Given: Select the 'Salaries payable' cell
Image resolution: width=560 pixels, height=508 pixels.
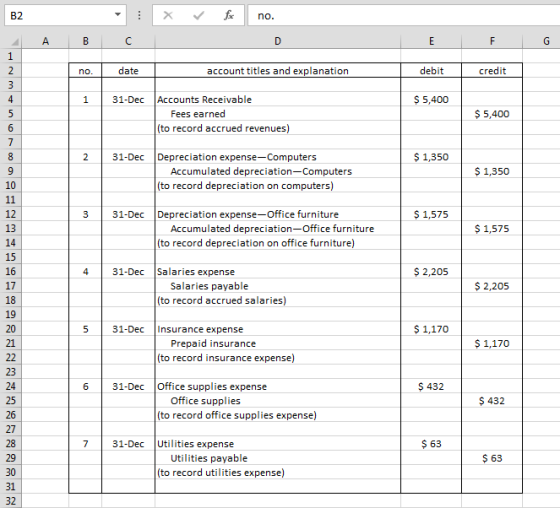Looking at the screenshot, I should [x=278, y=286].
